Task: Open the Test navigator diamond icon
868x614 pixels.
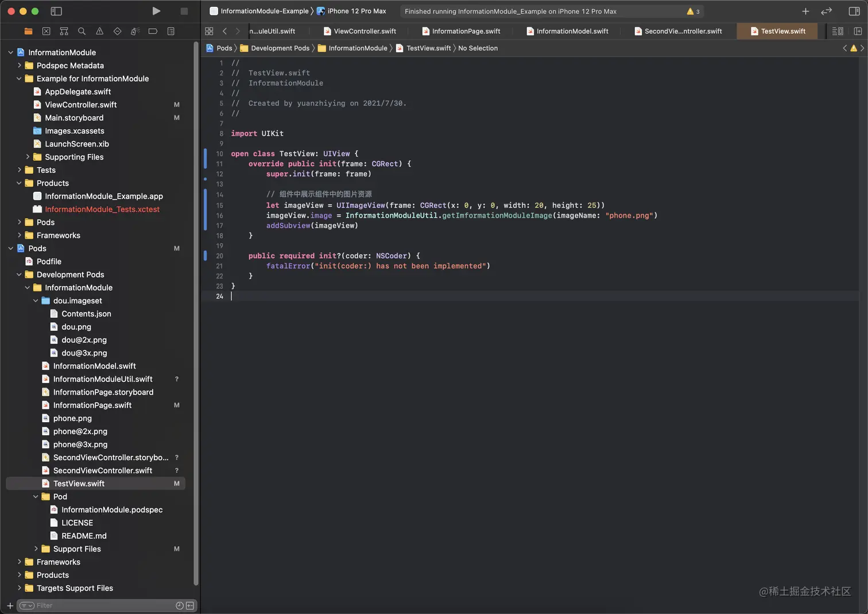Action: [x=117, y=31]
